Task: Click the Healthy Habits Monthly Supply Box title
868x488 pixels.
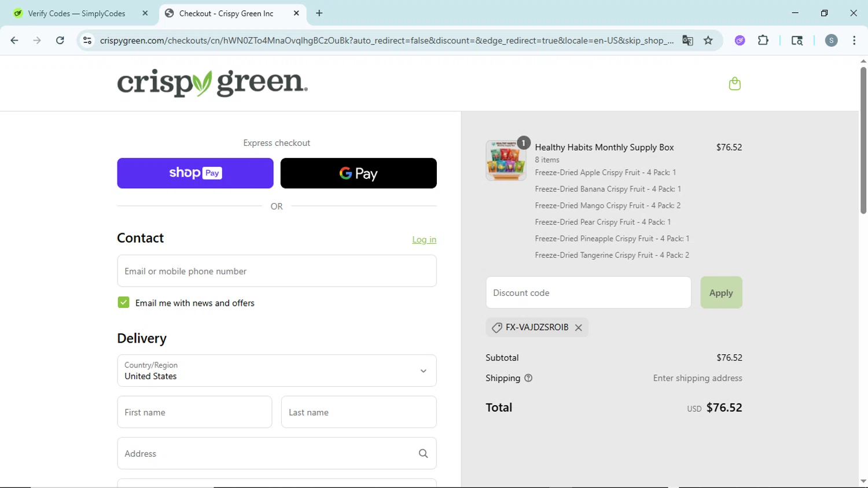Action: pyautogui.click(x=604, y=148)
